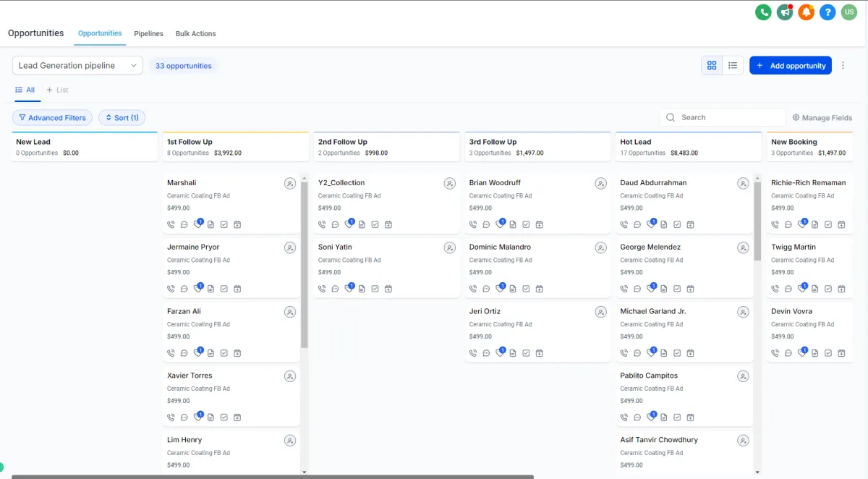
Task: Open the Bulk Actions tab
Action: click(x=195, y=34)
